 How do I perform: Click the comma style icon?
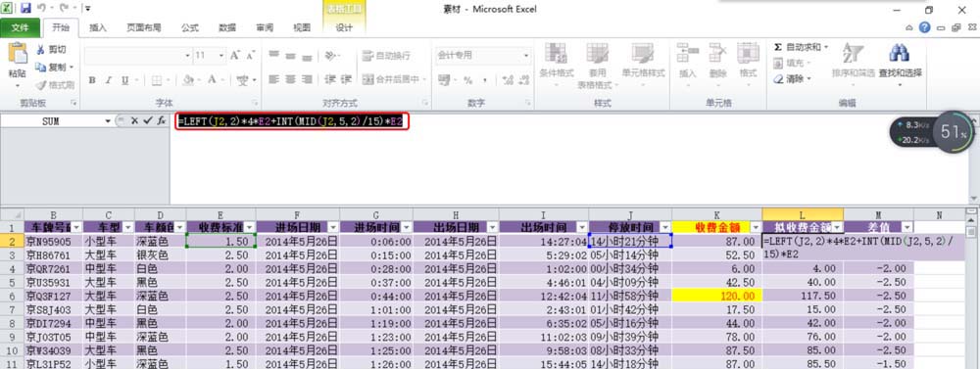[484, 80]
